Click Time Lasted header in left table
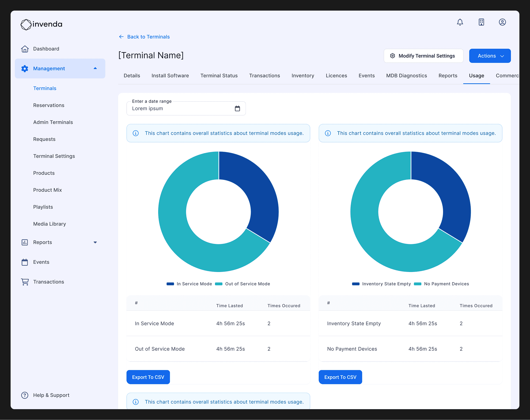The width and height of the screenshot is (530, 420). [229, 306]
